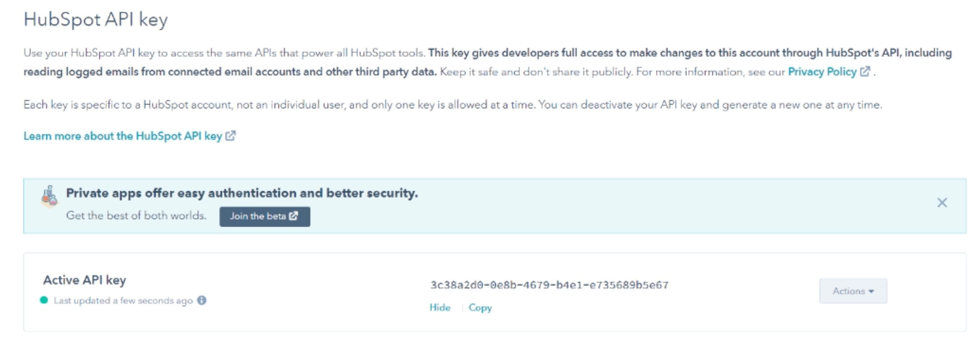The image size is (980, 352).
Task: Click the caret arrow on Actions button
Action: click(871, 291)
